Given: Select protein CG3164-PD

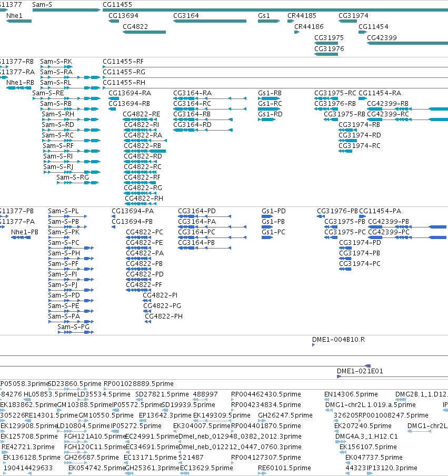Looking at the screenshot, I should point(197,211).
